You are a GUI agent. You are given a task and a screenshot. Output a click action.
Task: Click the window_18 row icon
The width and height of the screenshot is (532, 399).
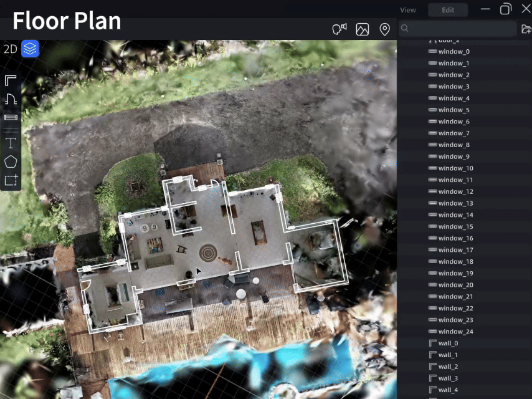432,261
